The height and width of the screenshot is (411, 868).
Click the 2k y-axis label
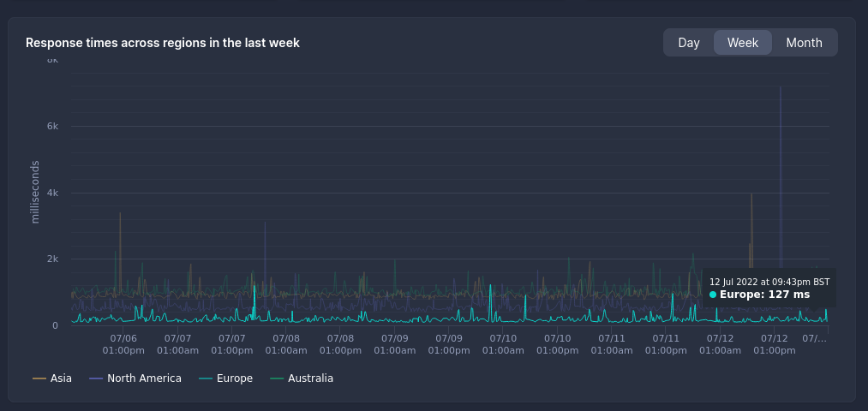point(52,259)
